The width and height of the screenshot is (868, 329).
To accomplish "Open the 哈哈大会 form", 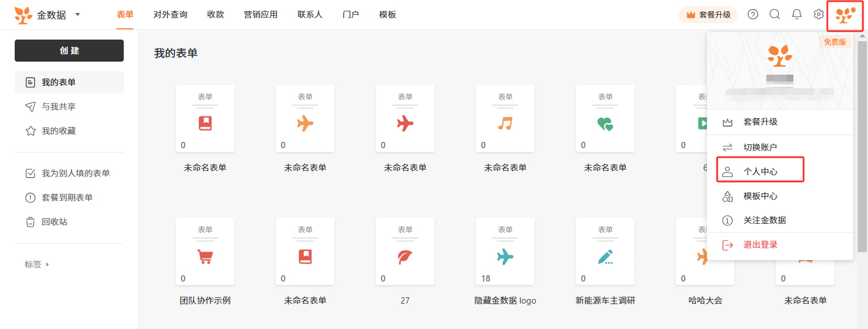I will click(705, 252).
